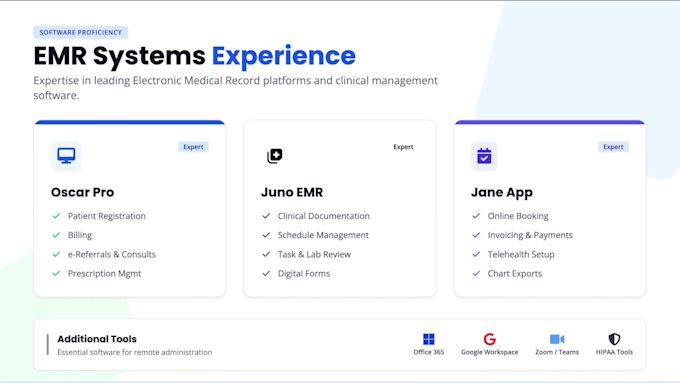Click the Expert label on Juno EMR card
The image size is (680, 383).
click(403, 147)
